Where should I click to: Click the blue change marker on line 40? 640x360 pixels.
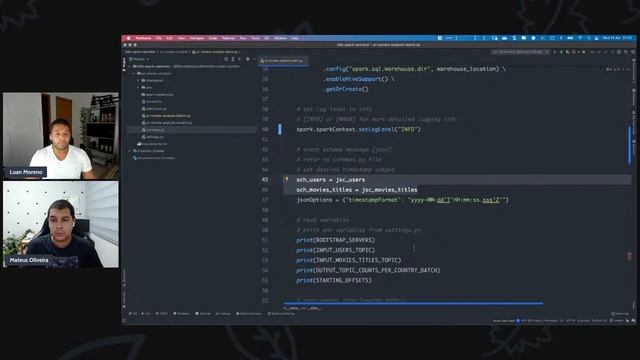tap(280, 129)
